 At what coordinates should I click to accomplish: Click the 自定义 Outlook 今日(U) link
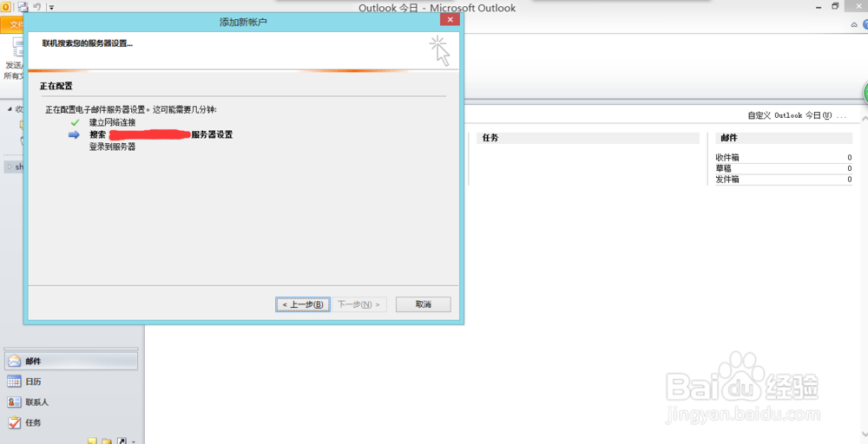(797, 115)
